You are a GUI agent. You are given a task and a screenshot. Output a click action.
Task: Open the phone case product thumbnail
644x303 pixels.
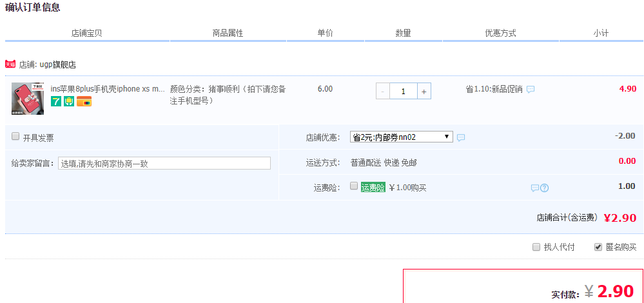click(28, 99)
